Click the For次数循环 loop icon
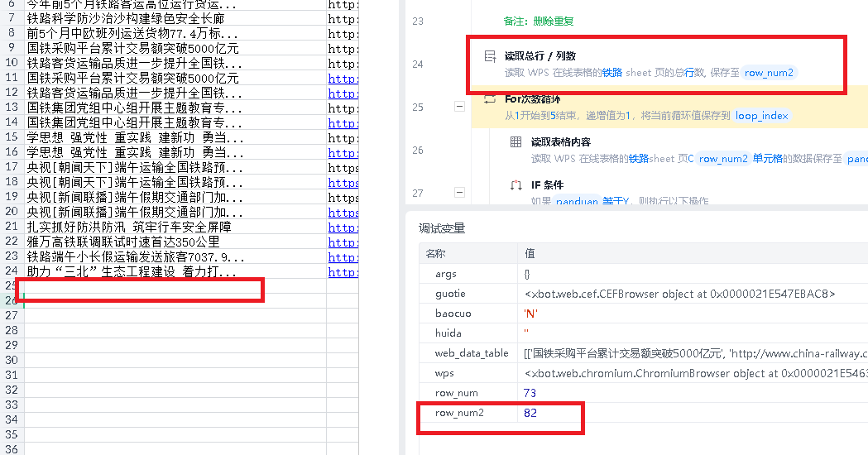 [490, 100]
